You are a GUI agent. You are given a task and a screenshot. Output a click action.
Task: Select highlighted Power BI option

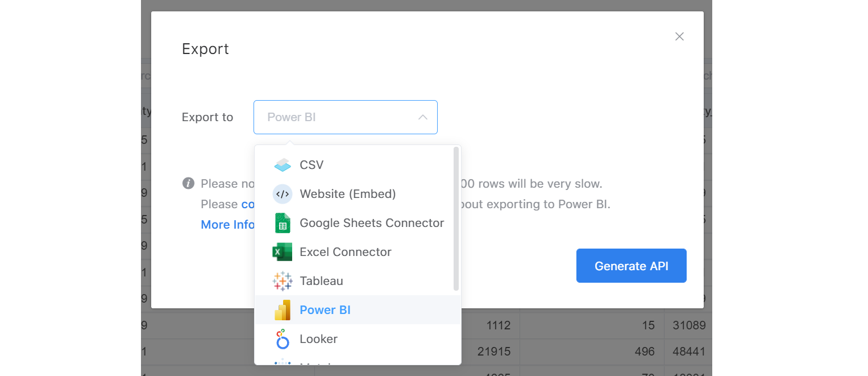point(358,310)
